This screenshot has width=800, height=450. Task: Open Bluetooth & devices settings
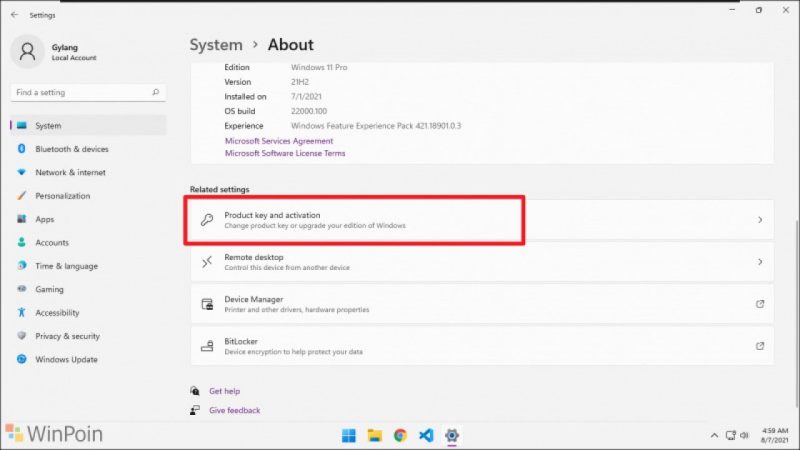[x=88, y=149]
